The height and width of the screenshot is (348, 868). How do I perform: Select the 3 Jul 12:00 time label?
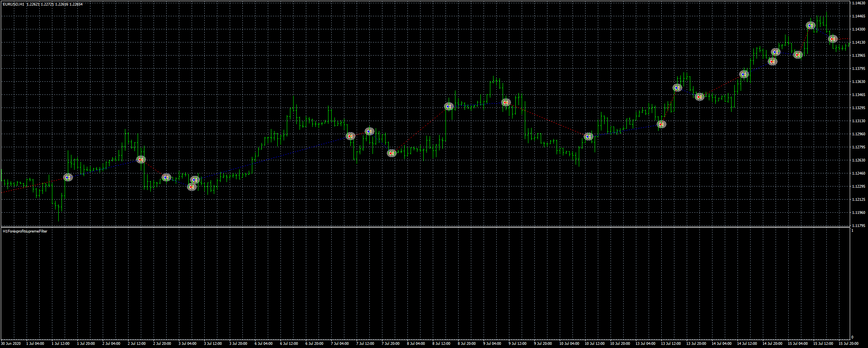click(x=213, y=344)
